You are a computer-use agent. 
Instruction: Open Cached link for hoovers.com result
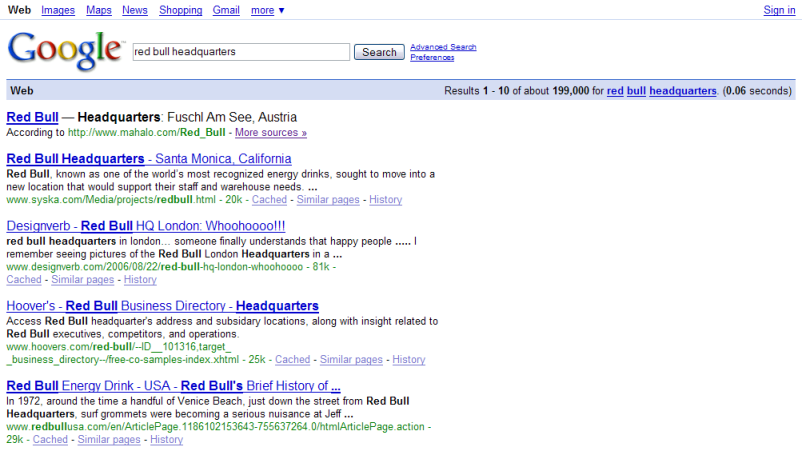[x=293, y=359]
